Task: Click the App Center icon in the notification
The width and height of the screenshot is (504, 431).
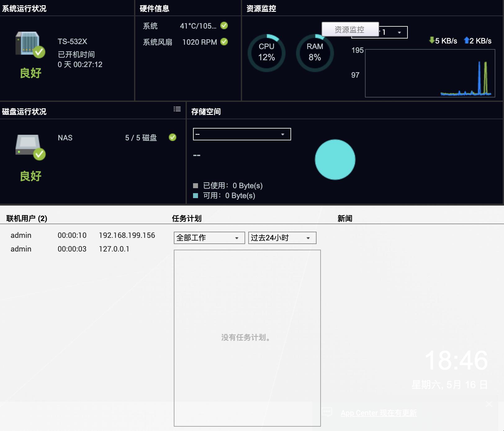Action: pyautogui.click(x=327, y=412)
